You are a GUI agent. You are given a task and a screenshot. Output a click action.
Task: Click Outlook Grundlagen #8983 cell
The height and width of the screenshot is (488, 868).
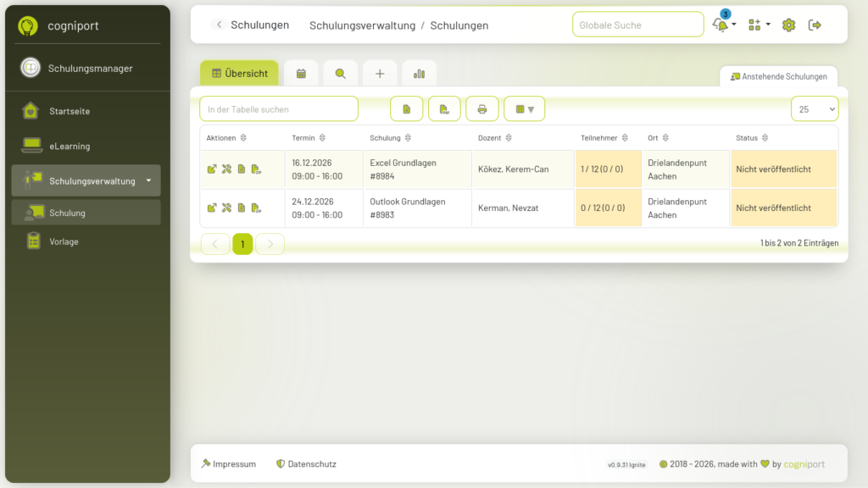point(417,208)
